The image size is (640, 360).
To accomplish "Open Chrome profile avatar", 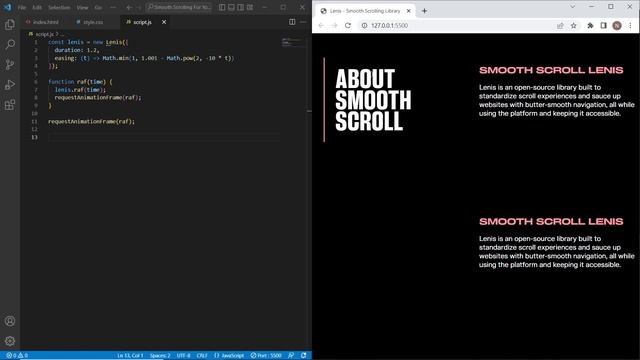I will [617, 25].
